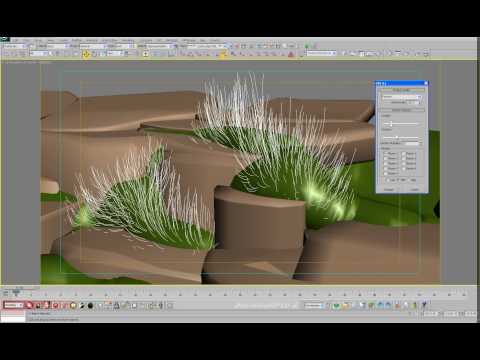Open the dropdown at top of floating dialog
Screen dimensions: 480x360
tap(402, 97)
